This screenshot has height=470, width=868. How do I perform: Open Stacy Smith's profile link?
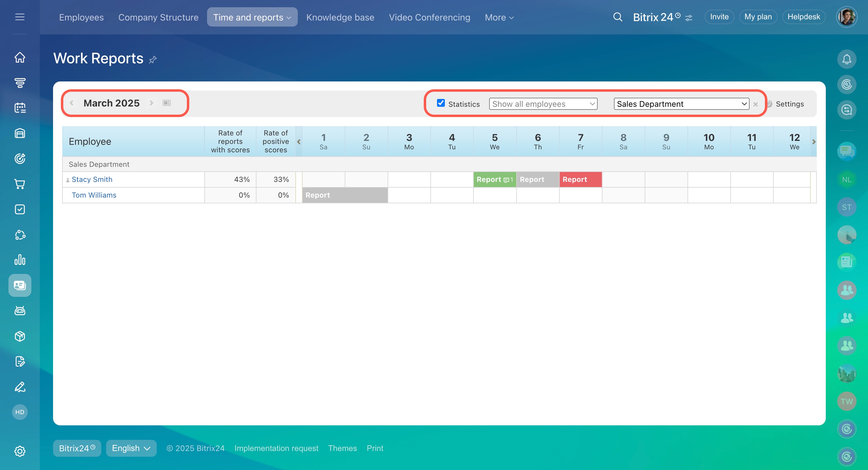92,179
